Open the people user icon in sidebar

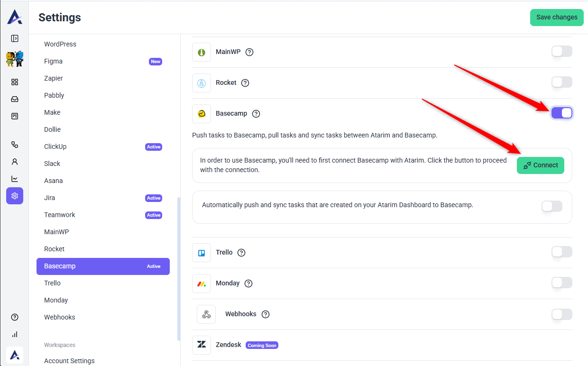pyautogui.click(x=15, y=162)
